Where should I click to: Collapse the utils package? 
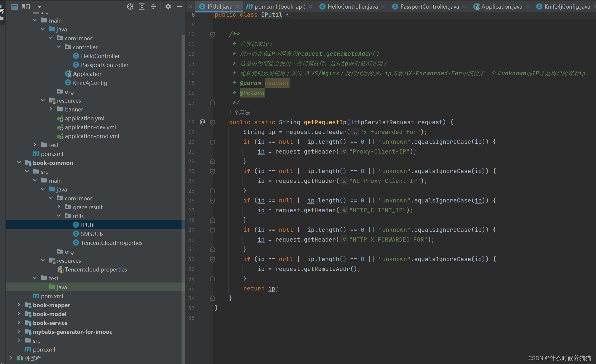click(59, 216)
